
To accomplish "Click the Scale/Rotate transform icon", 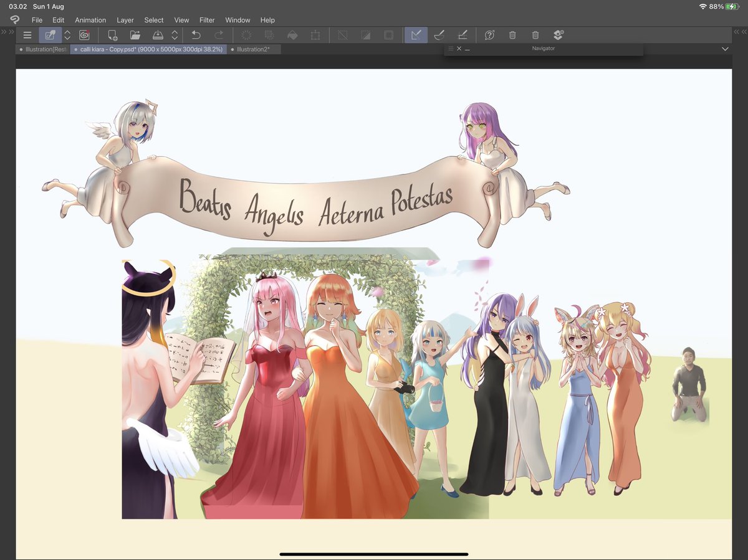I will 315,36.
